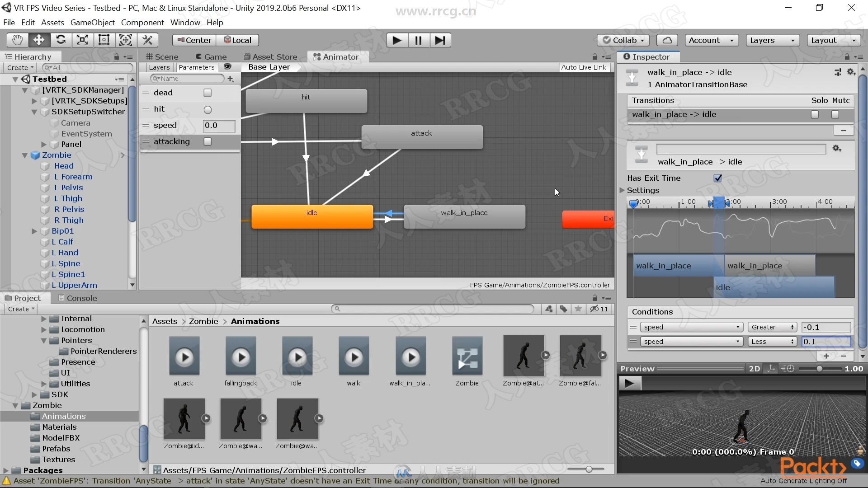This screenshot has width=868, height=488.
Task: Select the Rect transform tool
Action: 104,40
